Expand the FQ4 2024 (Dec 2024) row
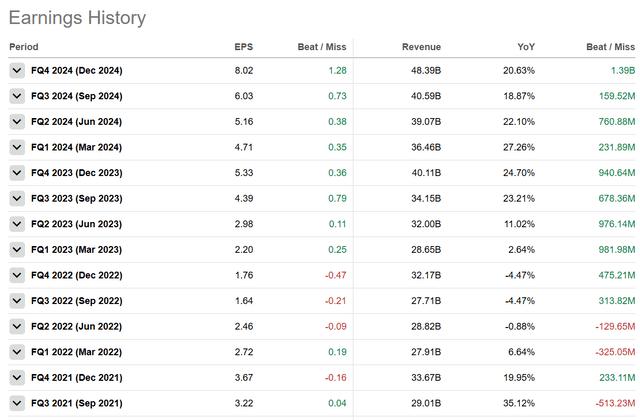 [17, 70]
